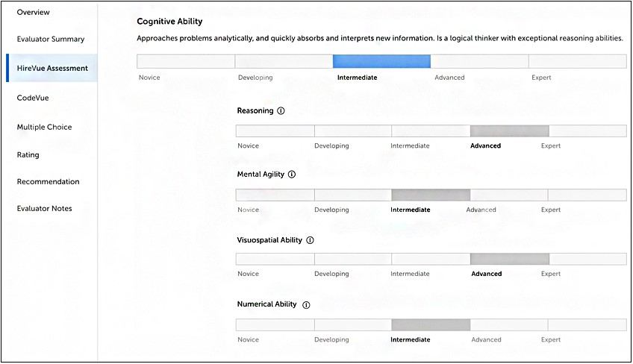Switch to Multiple Choice section
The width and height of the screenshot is (633, 364).
pos(45,127)
